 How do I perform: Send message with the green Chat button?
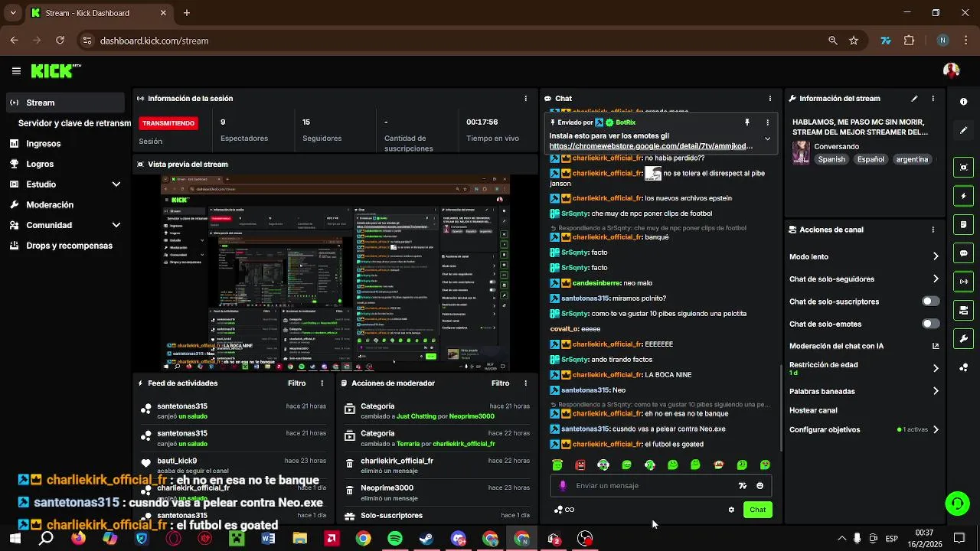tap(757, 510)
